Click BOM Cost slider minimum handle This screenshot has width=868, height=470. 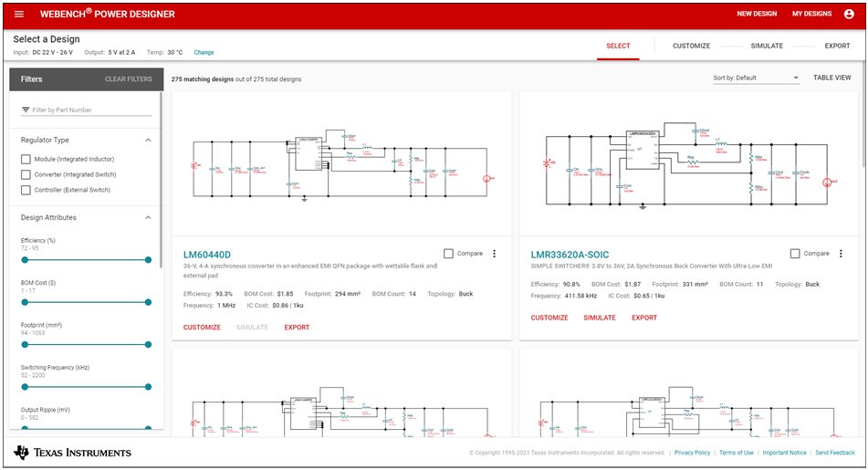click(x=25, y=302)
